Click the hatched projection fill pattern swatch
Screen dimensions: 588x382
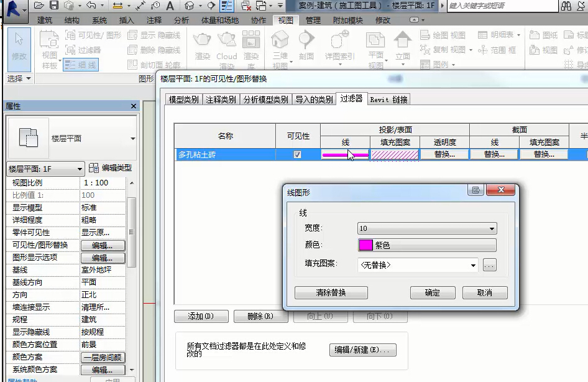[x=395, y=154]
